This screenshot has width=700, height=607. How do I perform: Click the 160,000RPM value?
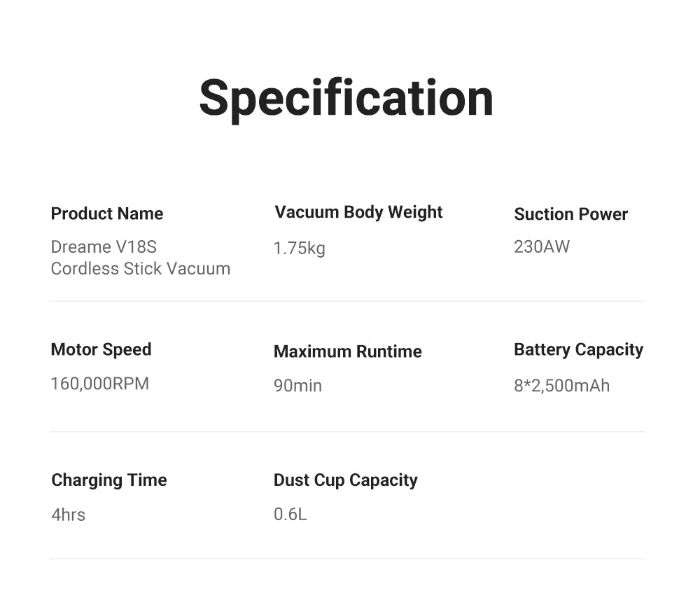(x=100, y=384)
